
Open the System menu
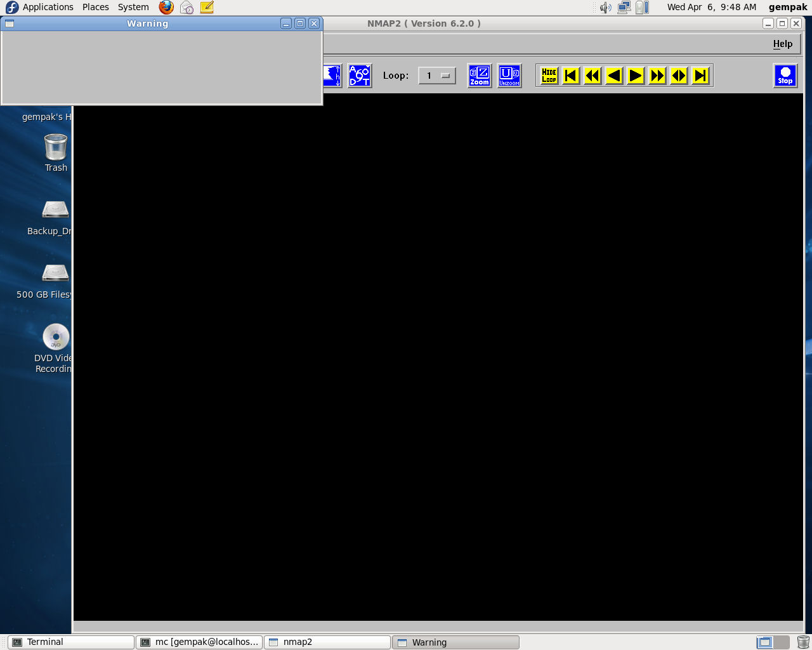pyautogui.click(x=133, y=7)
